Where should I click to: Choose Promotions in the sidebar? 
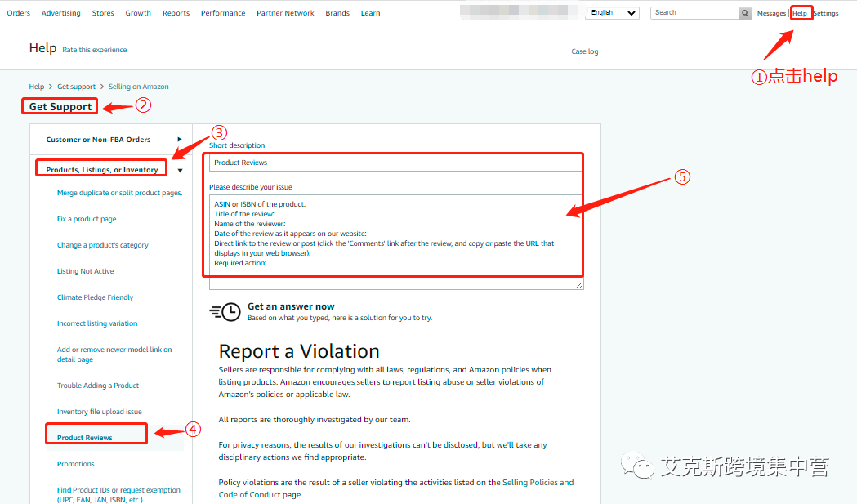75,464
